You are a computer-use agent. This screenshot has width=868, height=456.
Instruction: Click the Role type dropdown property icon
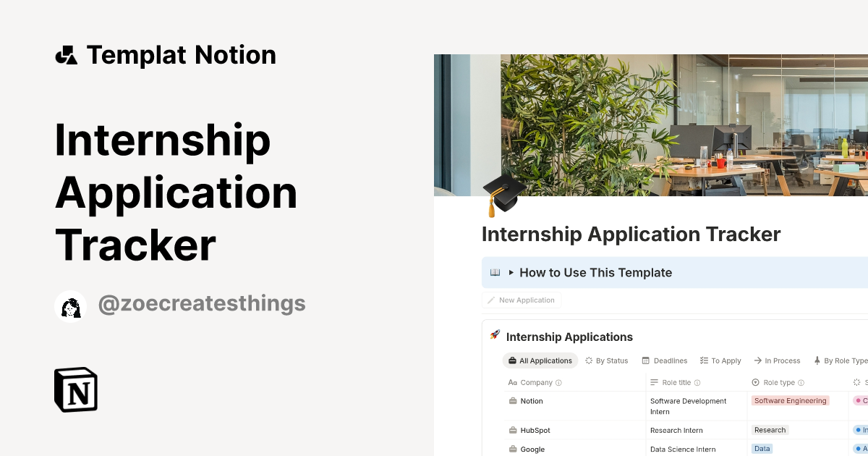[757, 382]
